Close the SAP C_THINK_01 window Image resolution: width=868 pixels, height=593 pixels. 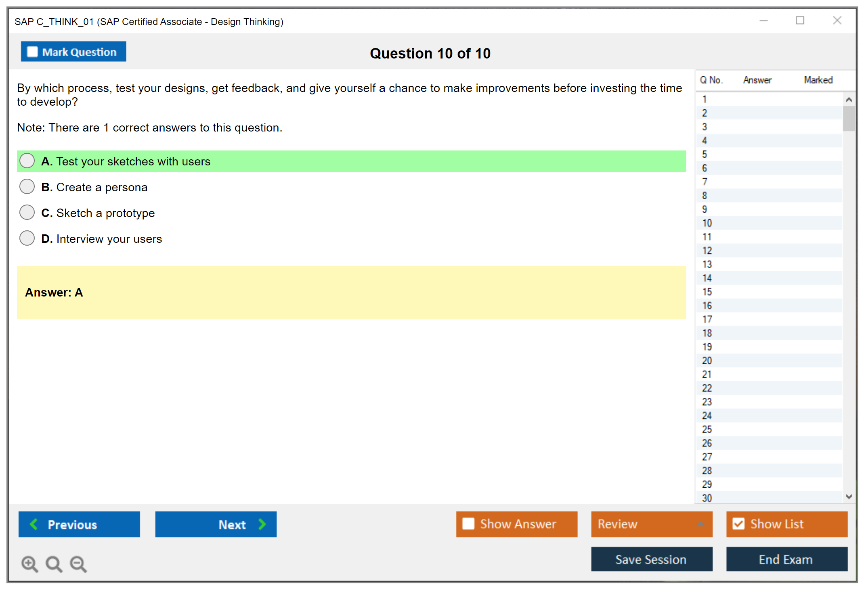(x=837, y=21)
